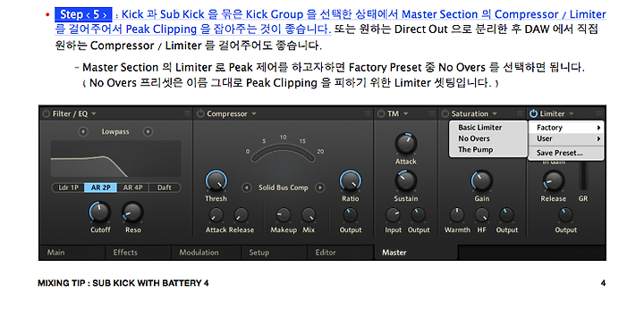Click the compressor Thresh knob
644x326 pixels.
click(x=216, y=180)
